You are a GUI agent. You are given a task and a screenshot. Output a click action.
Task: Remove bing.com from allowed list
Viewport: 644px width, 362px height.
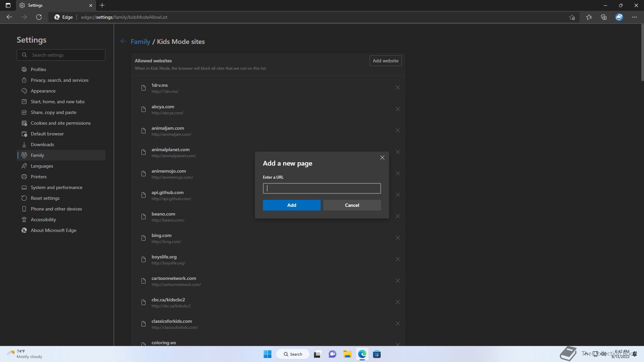[397, 238]
